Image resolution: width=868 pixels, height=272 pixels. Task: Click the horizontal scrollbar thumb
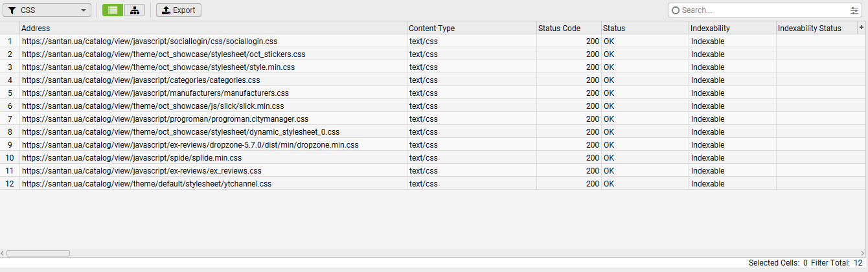pos(38,253)
